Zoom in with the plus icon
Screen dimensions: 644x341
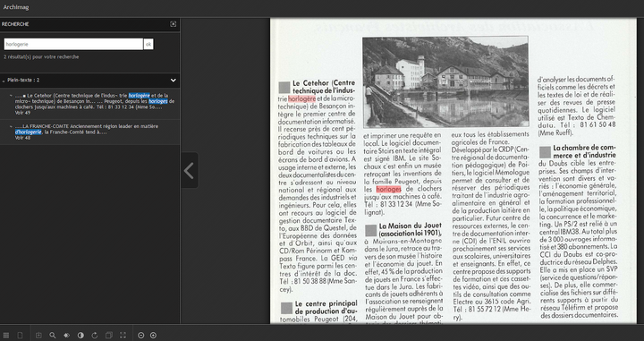tap(153, 336)
